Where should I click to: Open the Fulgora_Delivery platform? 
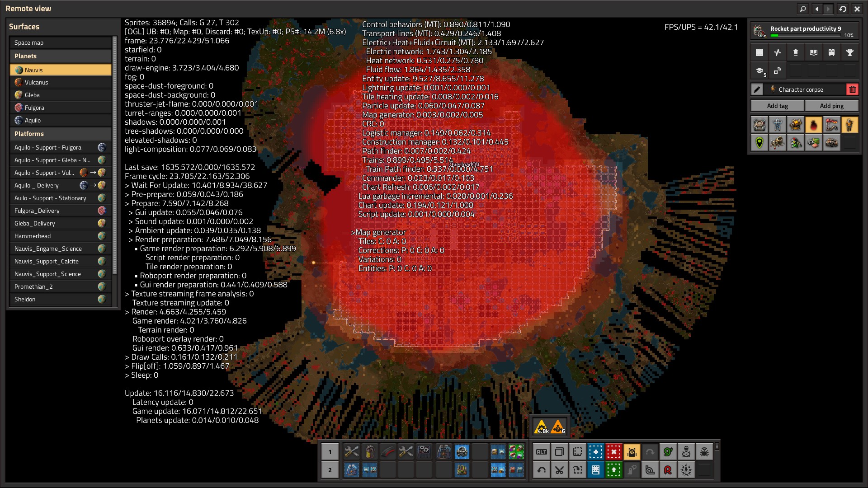(x=61, y=211)
